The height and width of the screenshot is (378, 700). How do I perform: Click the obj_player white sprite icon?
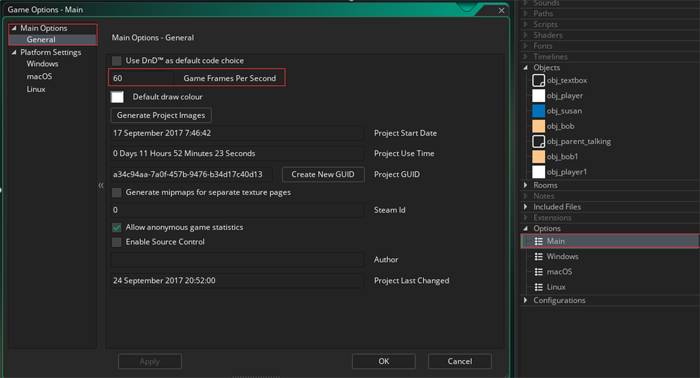click(538, 96)
